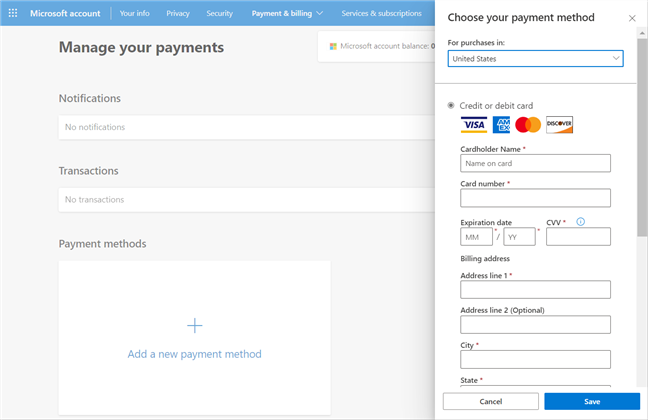This screenshot has height=420, width=648.
Task: Click the No transactions row
Action: click(247, 200)
